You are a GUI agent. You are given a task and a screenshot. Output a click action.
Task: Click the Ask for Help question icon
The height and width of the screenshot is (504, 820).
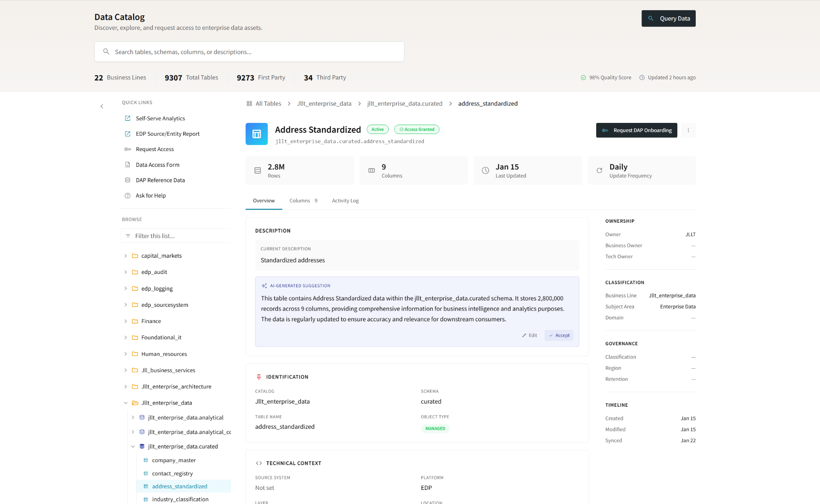(x=127, y=195)
